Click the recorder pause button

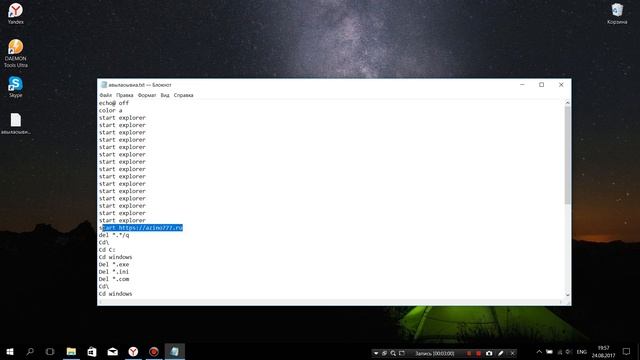coord(469,353)
